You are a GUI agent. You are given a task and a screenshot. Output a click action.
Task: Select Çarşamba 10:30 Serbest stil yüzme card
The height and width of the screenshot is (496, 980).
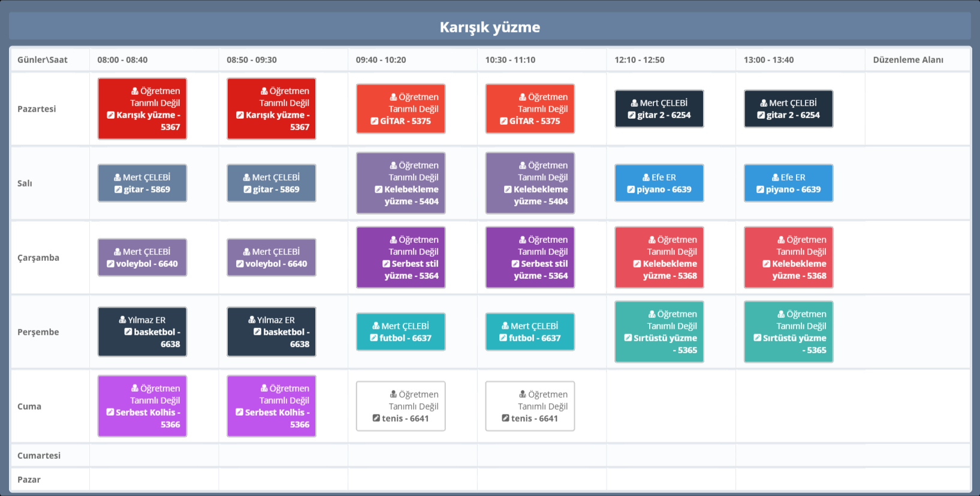coord(530,258)
